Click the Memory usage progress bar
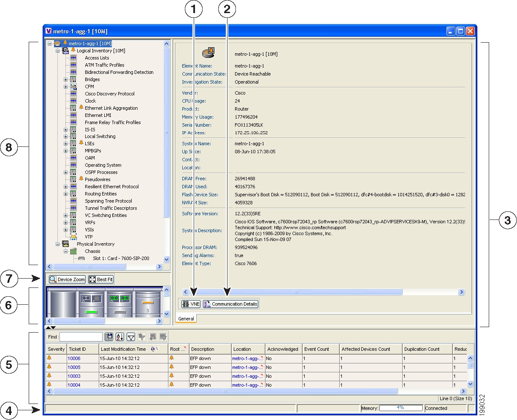517x420 pixels. pyautogui.click(x=401, y=408)
